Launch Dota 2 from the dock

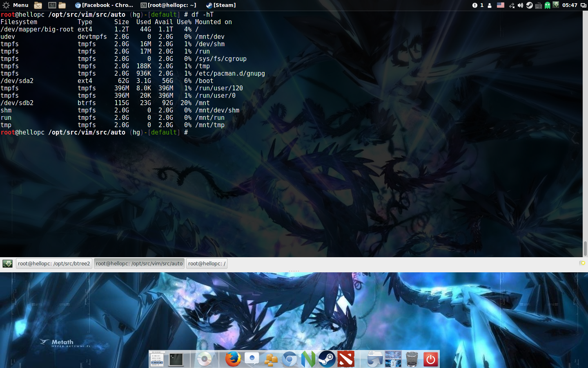click(x=346, y=359)
